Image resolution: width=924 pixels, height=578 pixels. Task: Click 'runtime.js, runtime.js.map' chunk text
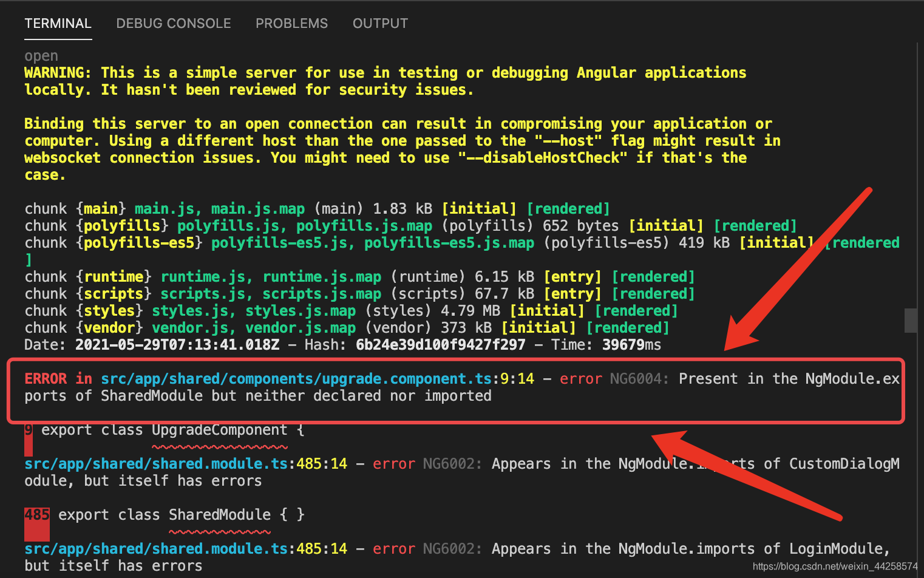pos(271,277)
